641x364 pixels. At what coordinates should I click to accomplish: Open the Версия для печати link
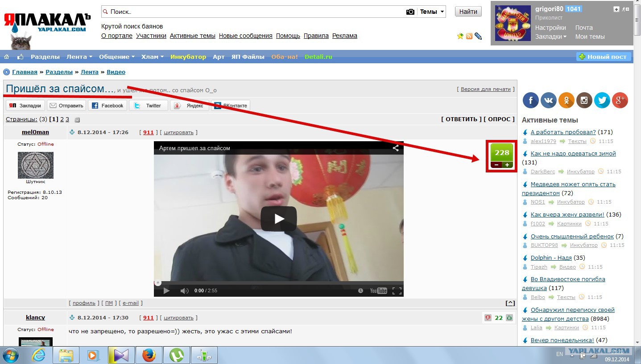point(486,89)
